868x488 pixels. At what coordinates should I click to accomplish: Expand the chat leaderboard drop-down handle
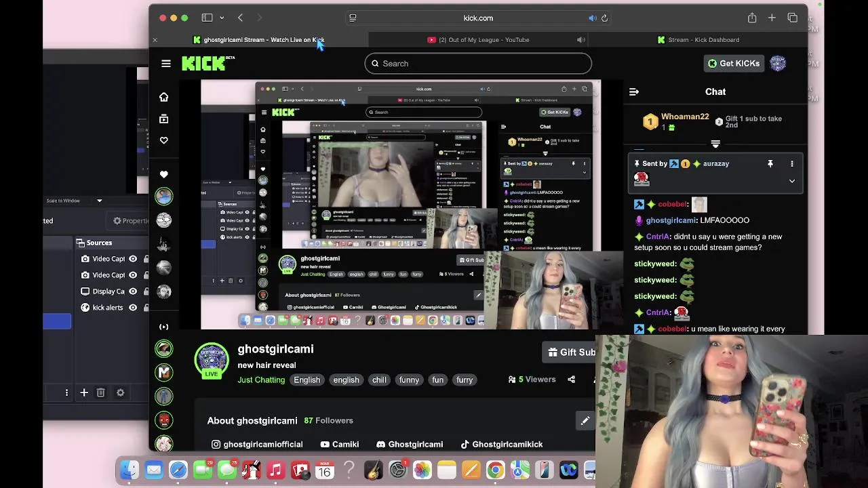[715, 144]
